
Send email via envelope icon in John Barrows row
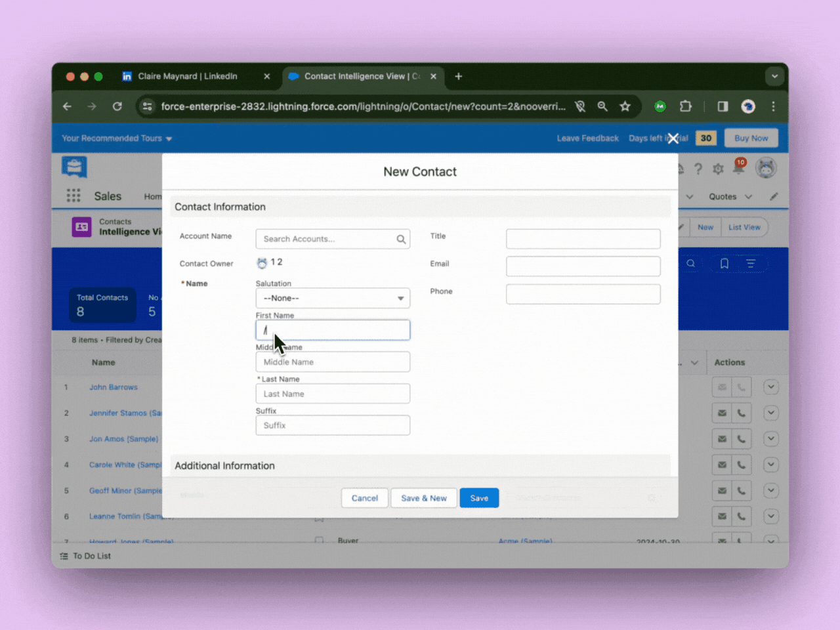(x=722, y=387)
